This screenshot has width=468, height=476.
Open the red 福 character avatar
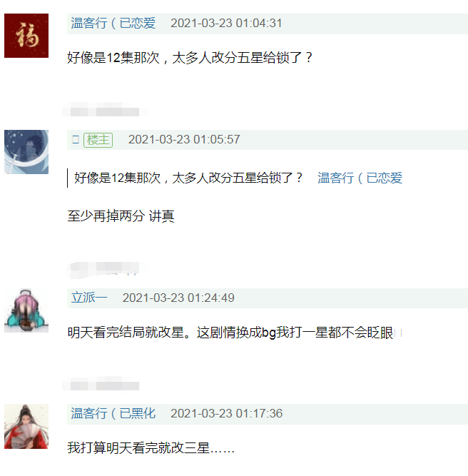(x=26, y=36)
